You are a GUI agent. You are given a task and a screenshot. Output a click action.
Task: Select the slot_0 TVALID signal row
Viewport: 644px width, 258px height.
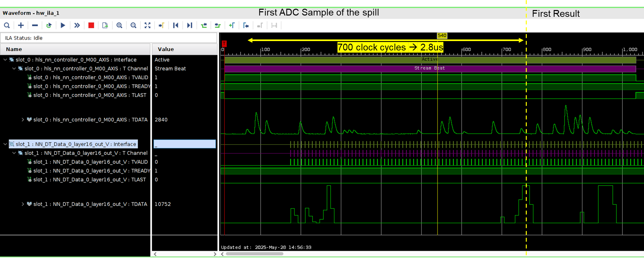(90, 77)
